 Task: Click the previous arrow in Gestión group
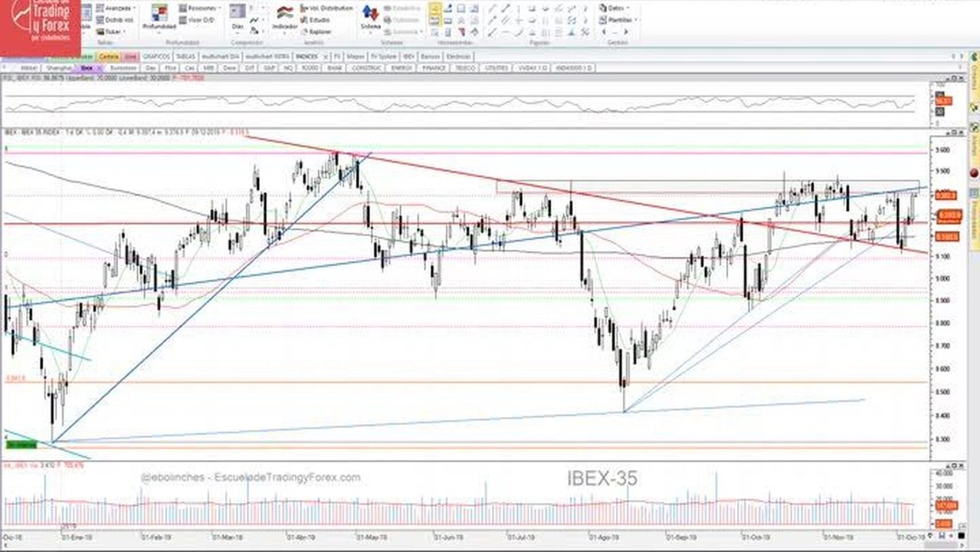(x=604, y=31)
